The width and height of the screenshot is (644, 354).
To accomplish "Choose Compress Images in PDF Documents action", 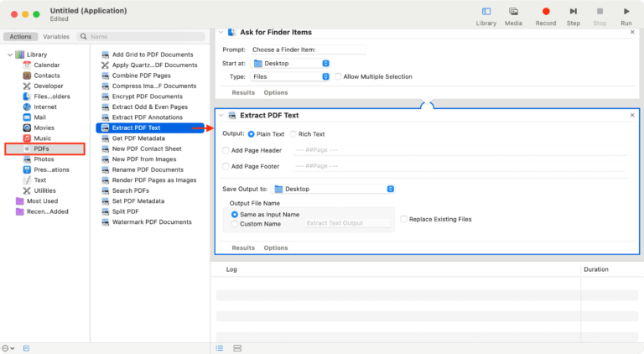I will pos(150,86).
